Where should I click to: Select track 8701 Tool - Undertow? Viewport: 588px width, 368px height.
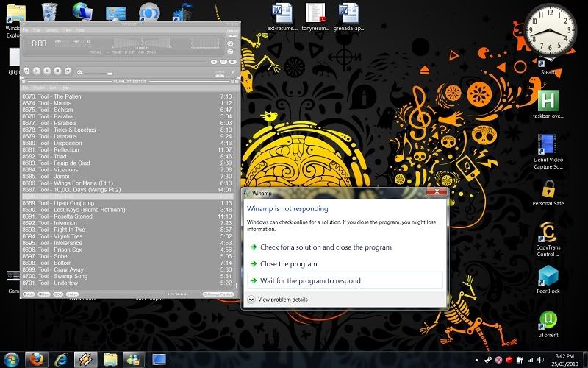(127, 283)
